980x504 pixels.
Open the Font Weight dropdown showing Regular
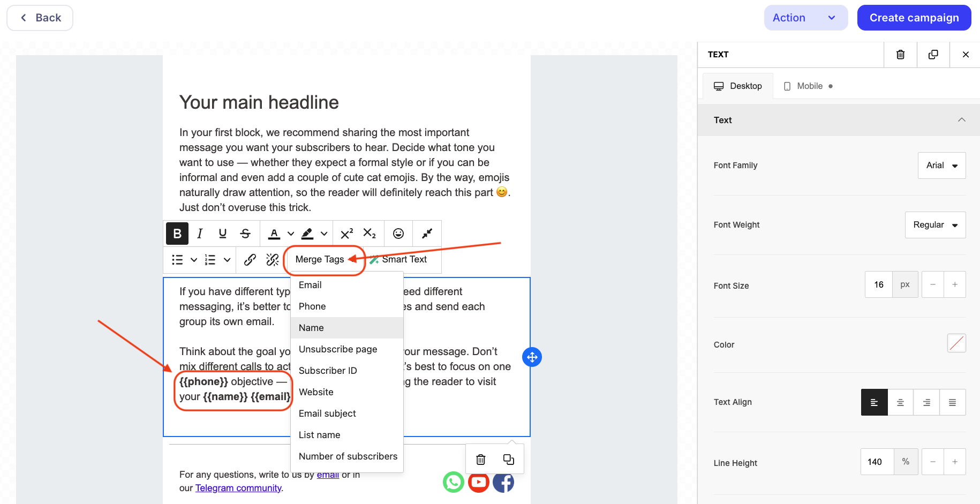click(x=935, y=225)
